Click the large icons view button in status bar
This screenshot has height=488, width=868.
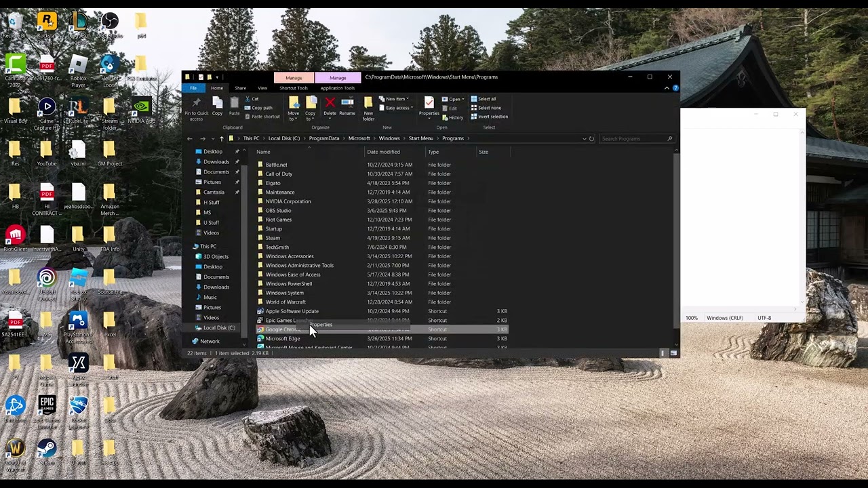tap(673, 353)
